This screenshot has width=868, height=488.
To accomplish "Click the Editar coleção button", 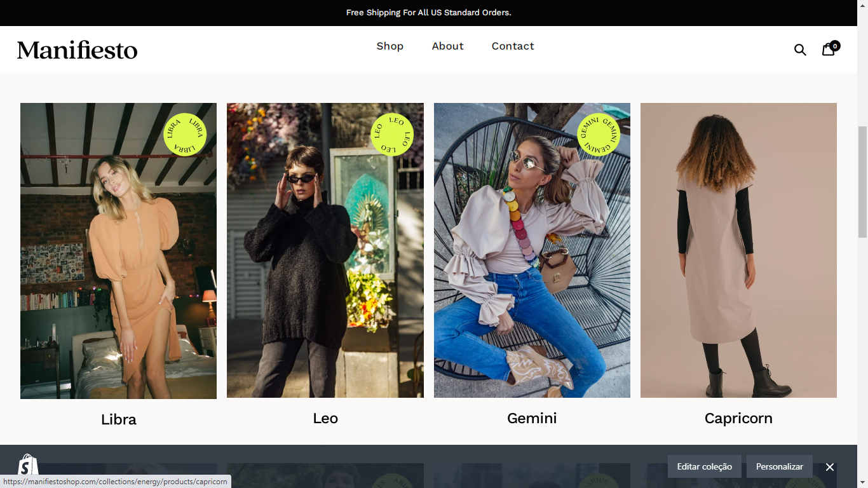I will pyautogui.click(x=705, y=466).
